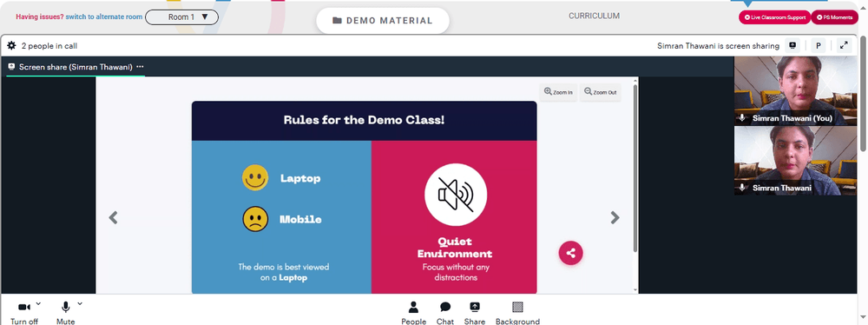Go to previous slide arrow
The image size is (868, 325).
tap(113, 217)
